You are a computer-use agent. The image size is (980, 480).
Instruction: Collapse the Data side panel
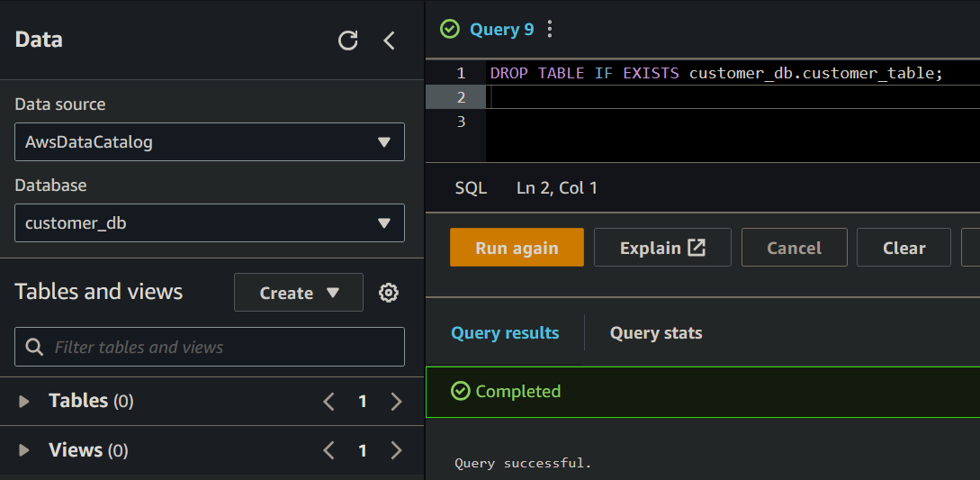(x=389, y=41)
